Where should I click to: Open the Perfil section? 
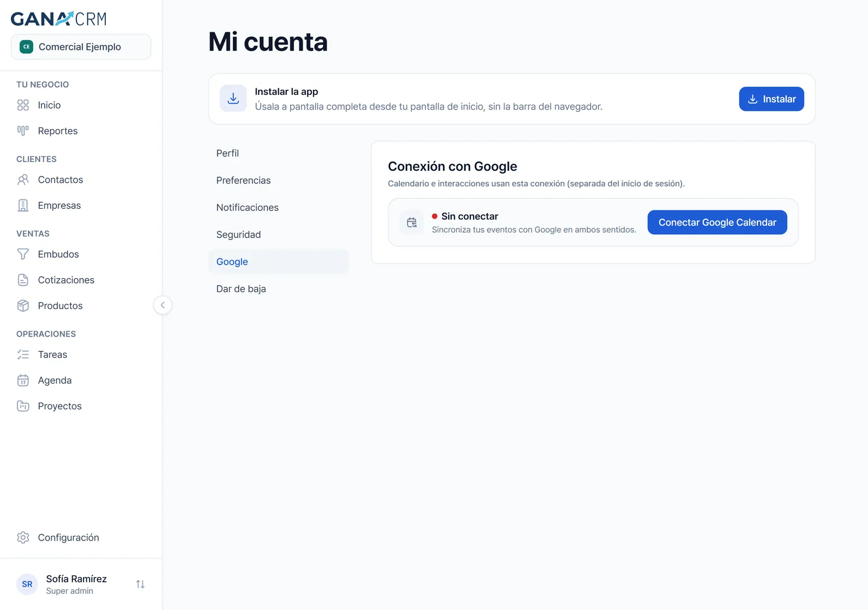click(279, 153)
